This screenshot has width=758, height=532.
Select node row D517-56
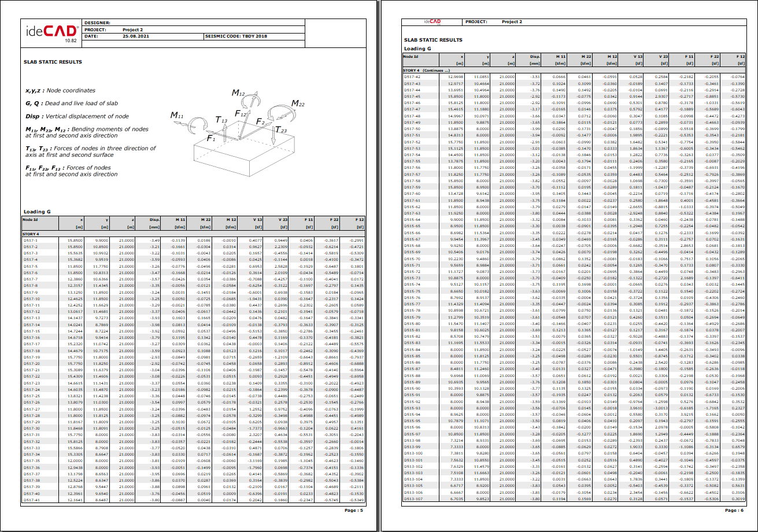point(575,167)
